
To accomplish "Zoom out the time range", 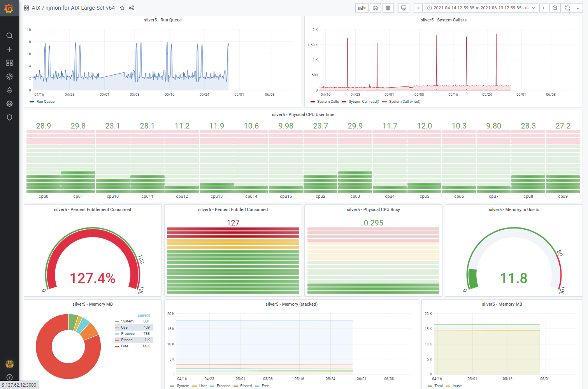I will tap(555, 8).
